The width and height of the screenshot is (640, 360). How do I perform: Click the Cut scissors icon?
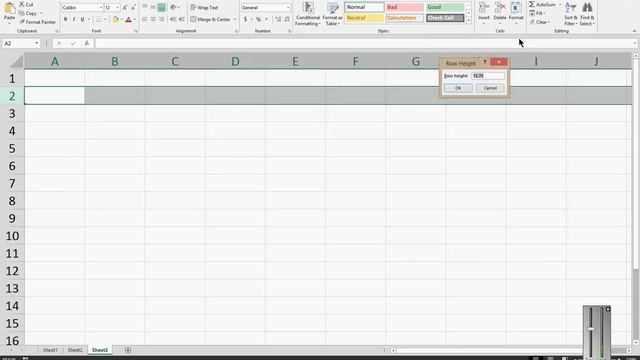(x=22, y=4)
